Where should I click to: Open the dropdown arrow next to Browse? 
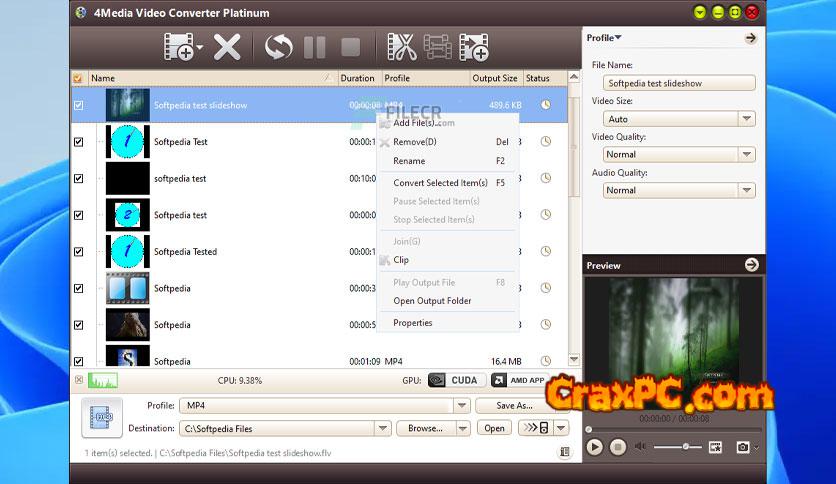pyautogui.click(x=463, y=429)
